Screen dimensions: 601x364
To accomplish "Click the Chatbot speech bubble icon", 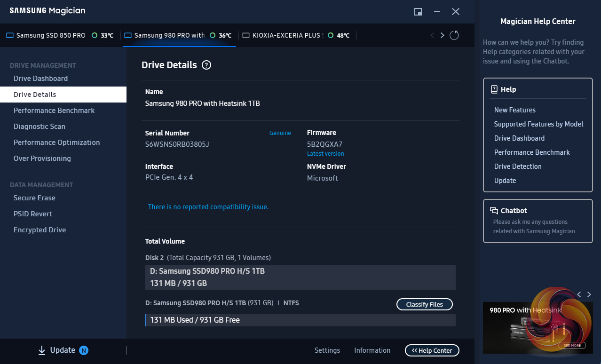I will pyautogui.click(x=494, y=211).
